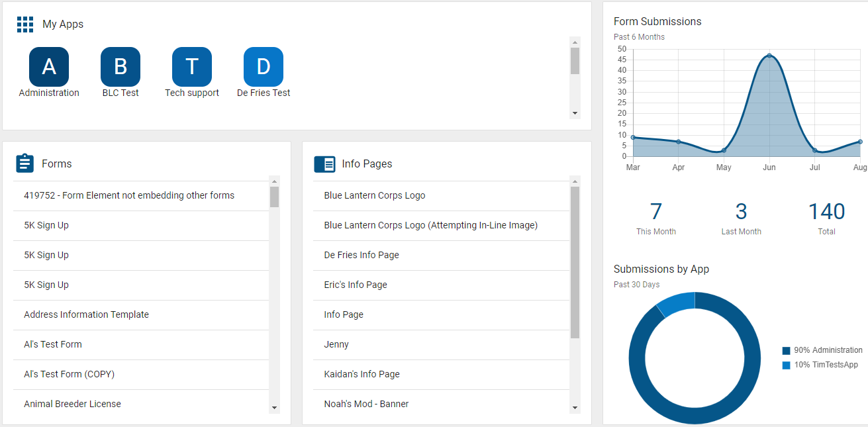The width and height of the screenshot is (868, 427).
Task: Toggle the 90% Administration legend label
Action: tap(828, 350)
